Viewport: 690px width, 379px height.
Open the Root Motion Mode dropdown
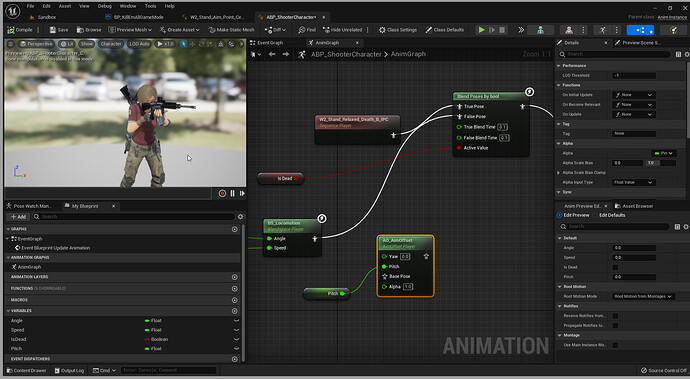[x=643, y=296]
